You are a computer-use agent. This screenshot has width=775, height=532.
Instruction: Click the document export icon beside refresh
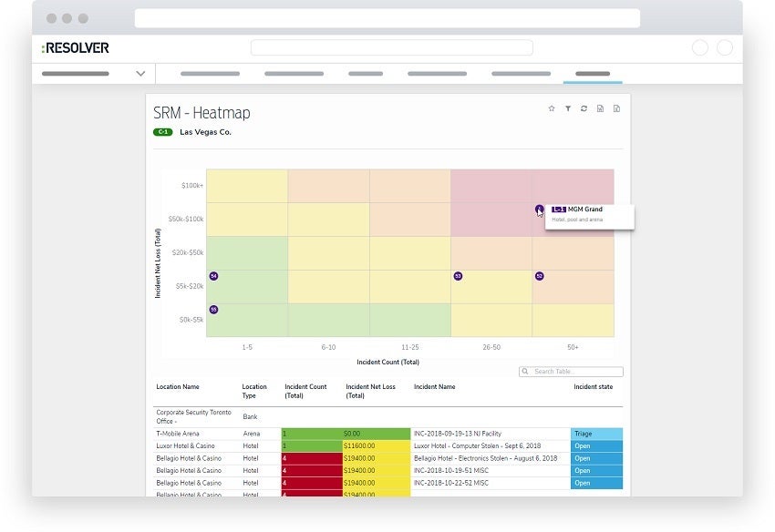tap(600, 108)
